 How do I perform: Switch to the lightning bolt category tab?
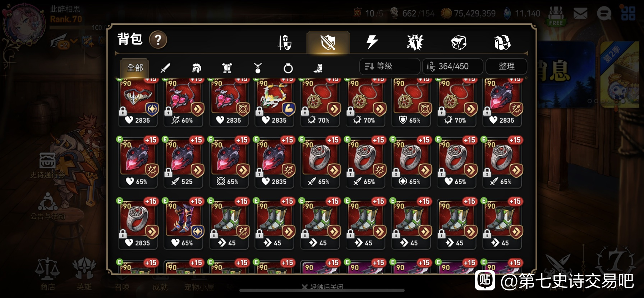(372, 42)
